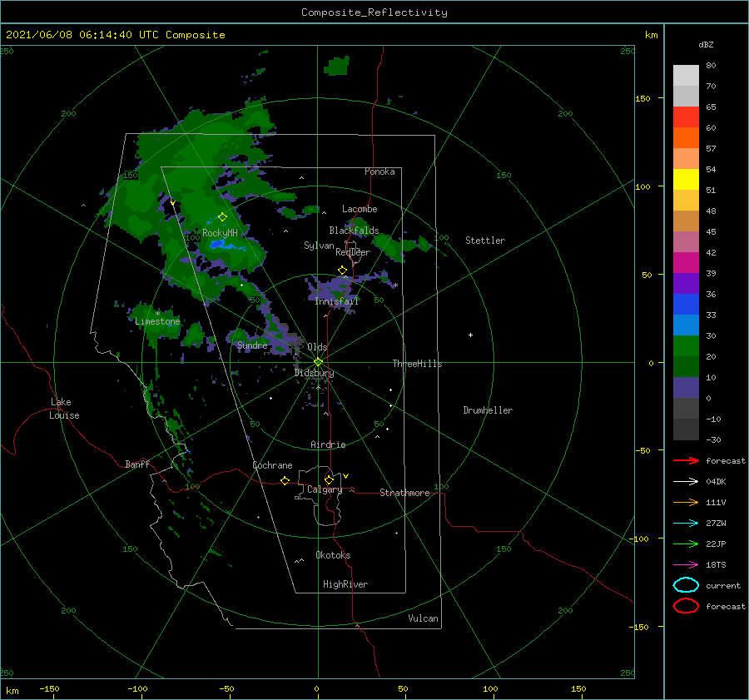Click the RockyMH label

point(220,233)
